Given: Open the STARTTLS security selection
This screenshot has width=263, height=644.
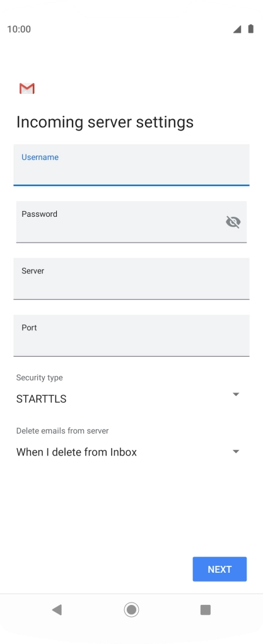Looking at the screenshot, I should 41,399.
